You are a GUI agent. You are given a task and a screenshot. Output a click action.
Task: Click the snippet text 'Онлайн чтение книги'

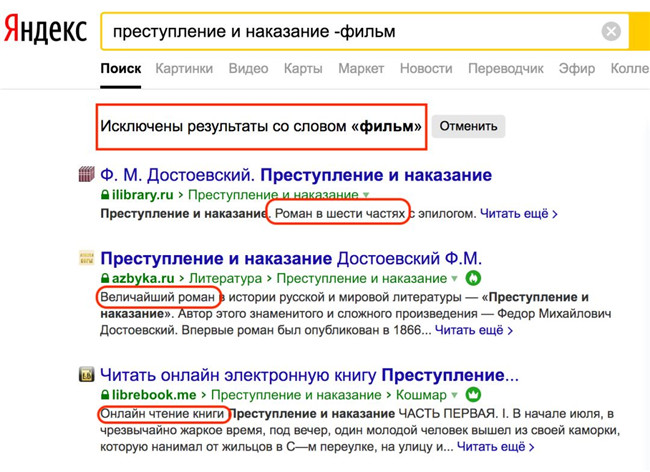click(162, 414)
